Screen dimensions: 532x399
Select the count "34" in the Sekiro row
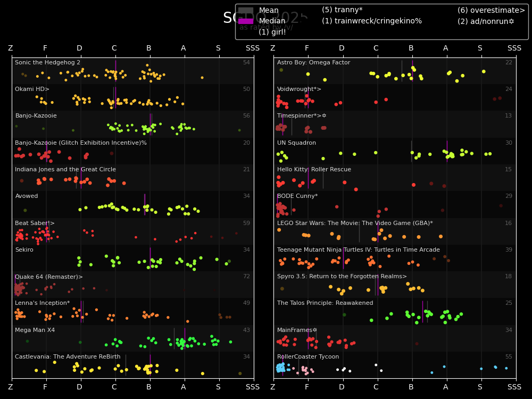coord(246,250)
